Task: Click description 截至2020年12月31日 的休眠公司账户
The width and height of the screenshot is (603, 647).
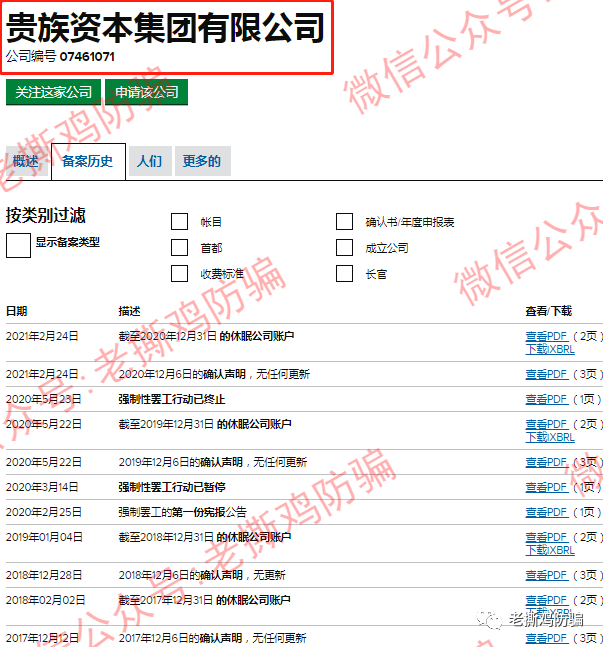Action: point(206,336)
